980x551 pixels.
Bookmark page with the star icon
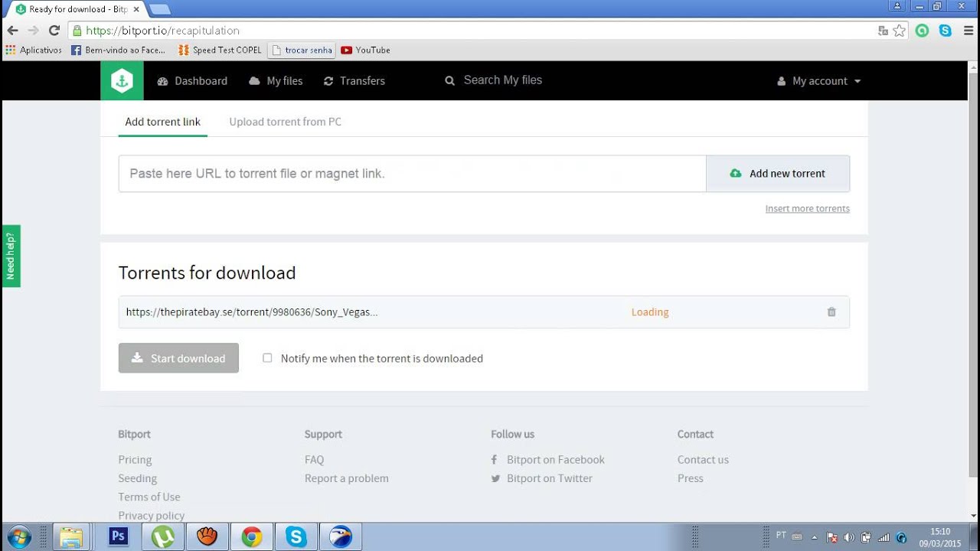click(900, 31)
